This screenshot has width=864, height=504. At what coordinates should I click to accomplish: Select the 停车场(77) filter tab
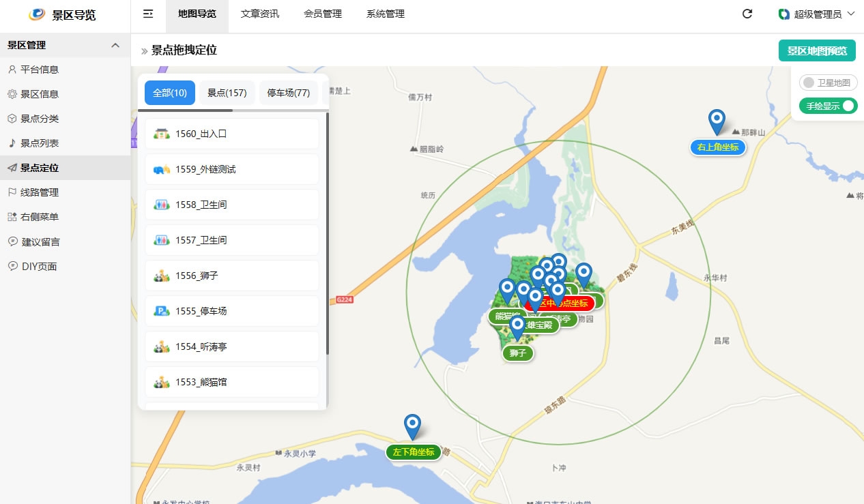(x=289, y=93)
